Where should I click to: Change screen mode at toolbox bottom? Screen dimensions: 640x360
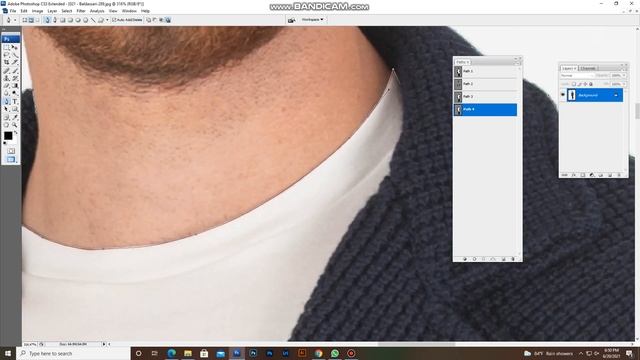(x=11, y=159)
